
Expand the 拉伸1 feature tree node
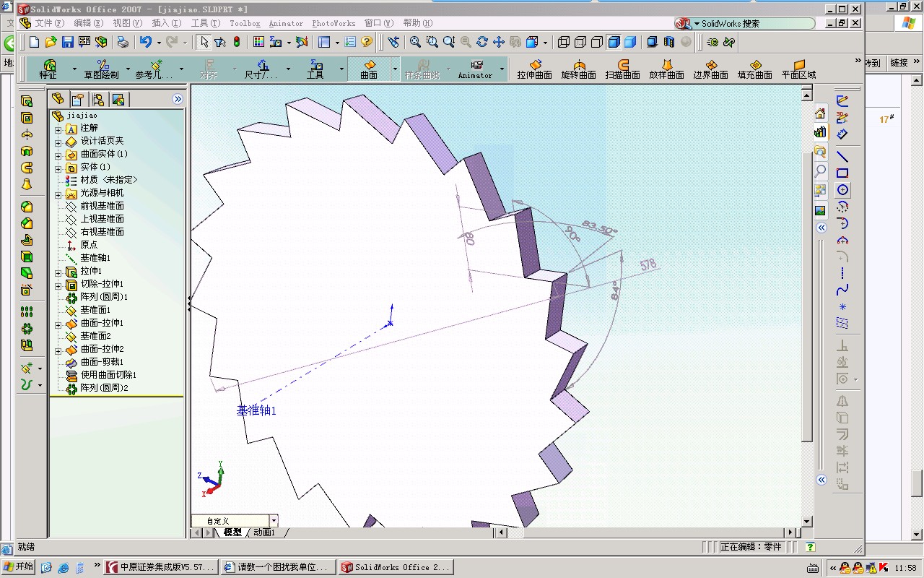point(58,272)
